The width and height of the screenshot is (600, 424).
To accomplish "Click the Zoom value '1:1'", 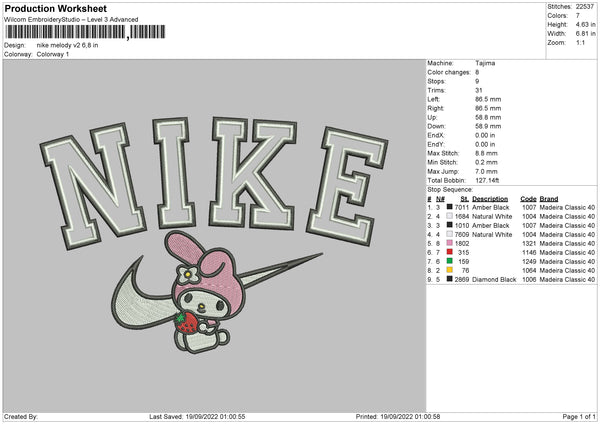I will 580,42.
